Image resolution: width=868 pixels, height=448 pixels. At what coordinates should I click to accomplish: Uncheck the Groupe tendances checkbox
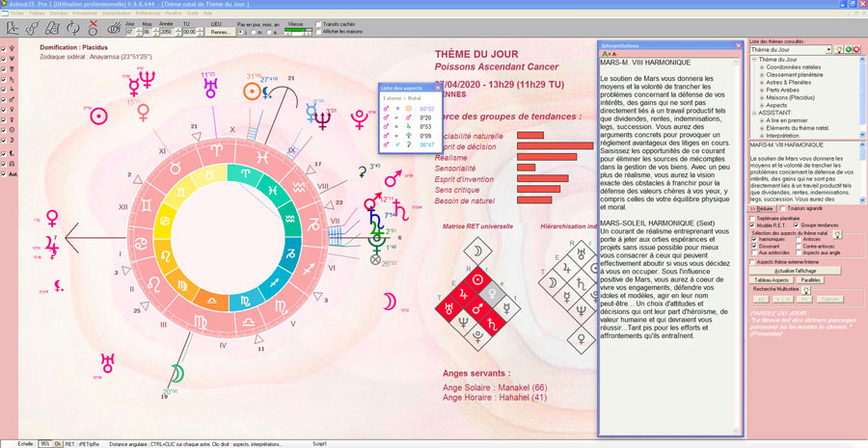click(796, 225)
